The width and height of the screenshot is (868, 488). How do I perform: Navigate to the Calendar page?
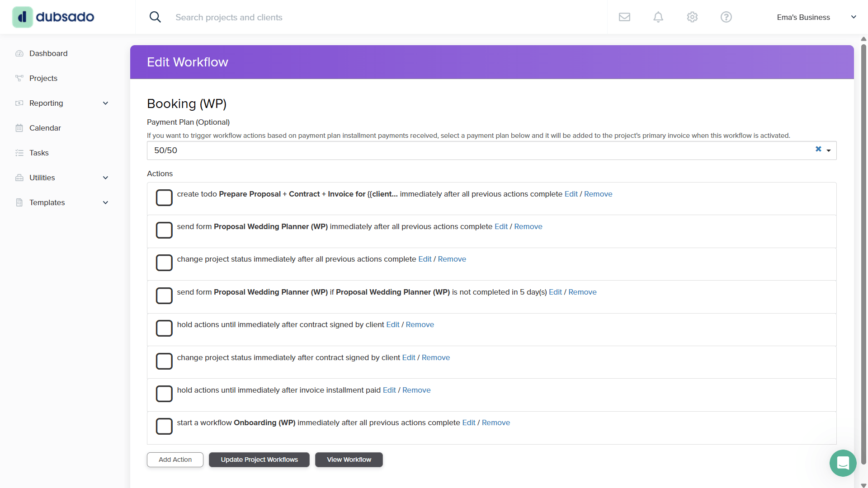coord(45,128)
